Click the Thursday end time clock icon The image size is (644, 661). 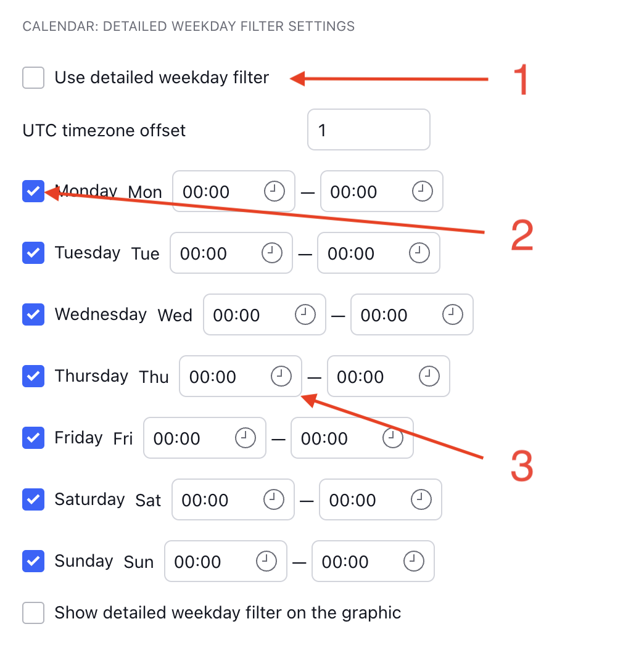pyautogui.click(x=429, y=376)
